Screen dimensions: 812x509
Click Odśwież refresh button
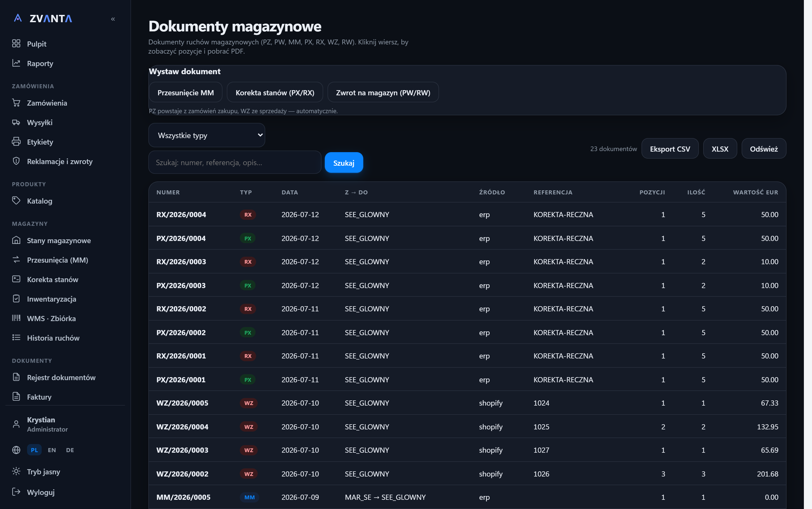[764, 148]
